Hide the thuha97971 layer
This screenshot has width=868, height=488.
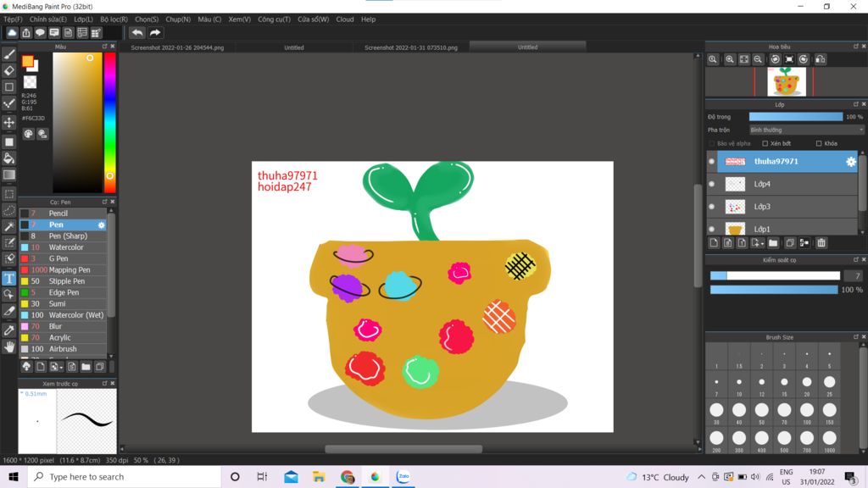point(712,162)
